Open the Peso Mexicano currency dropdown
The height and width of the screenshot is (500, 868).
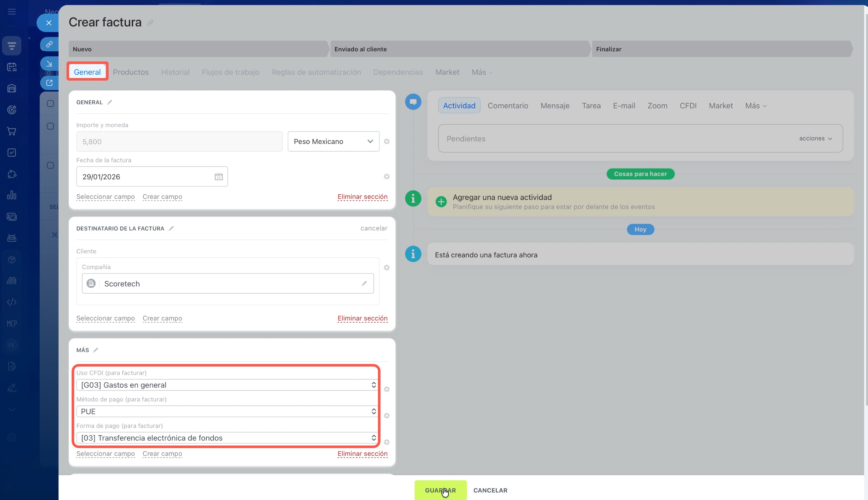[x=333, y=141]
